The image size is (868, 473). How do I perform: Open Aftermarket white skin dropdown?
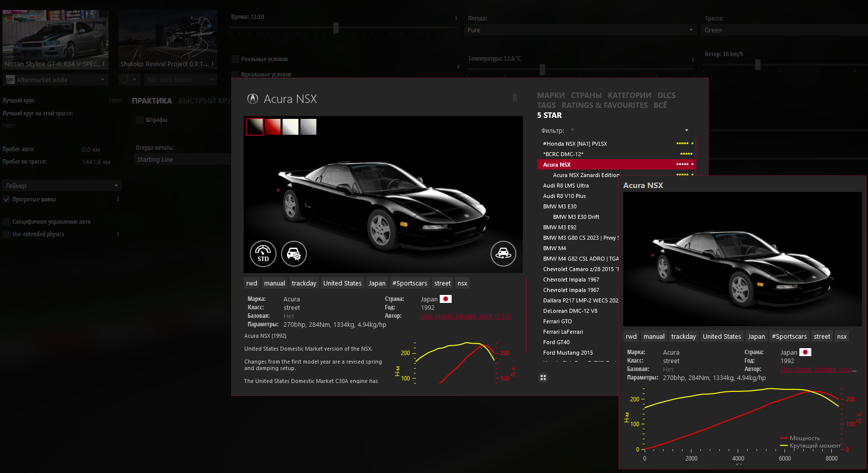click(x=55, y=80)
